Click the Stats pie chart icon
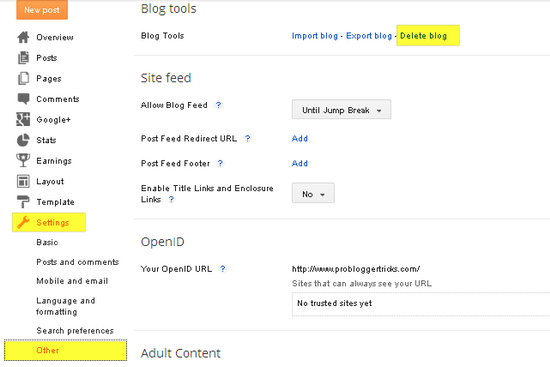This screenshot has width=550, height=367. [x=23, y=140]
